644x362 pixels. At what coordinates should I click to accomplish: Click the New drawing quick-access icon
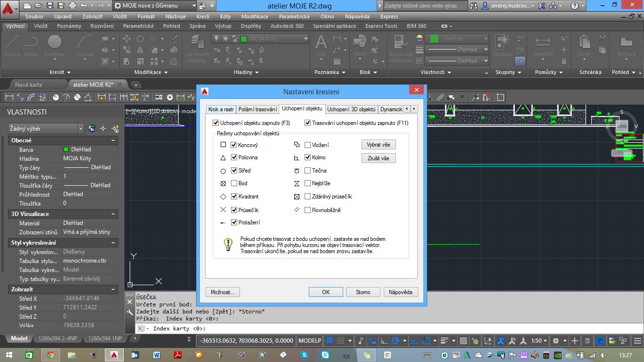(27, 6)
